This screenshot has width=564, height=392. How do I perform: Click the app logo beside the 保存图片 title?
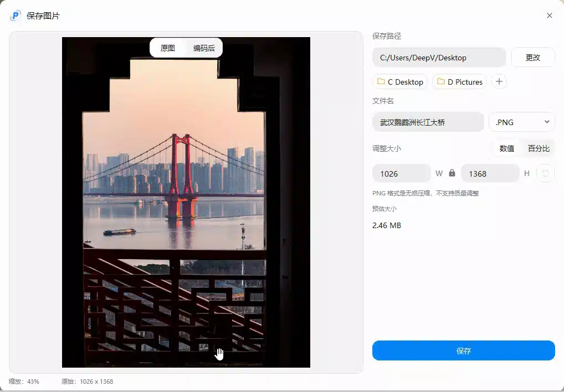14,16
